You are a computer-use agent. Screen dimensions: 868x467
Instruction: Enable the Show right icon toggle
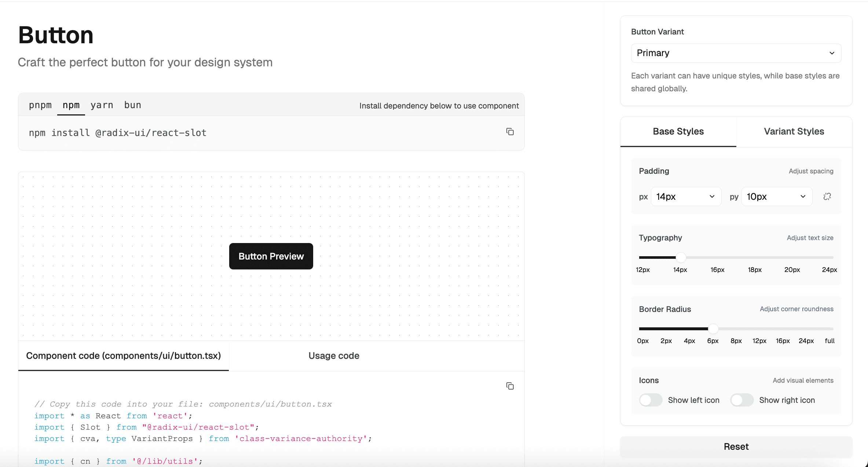tap(742, 400)
